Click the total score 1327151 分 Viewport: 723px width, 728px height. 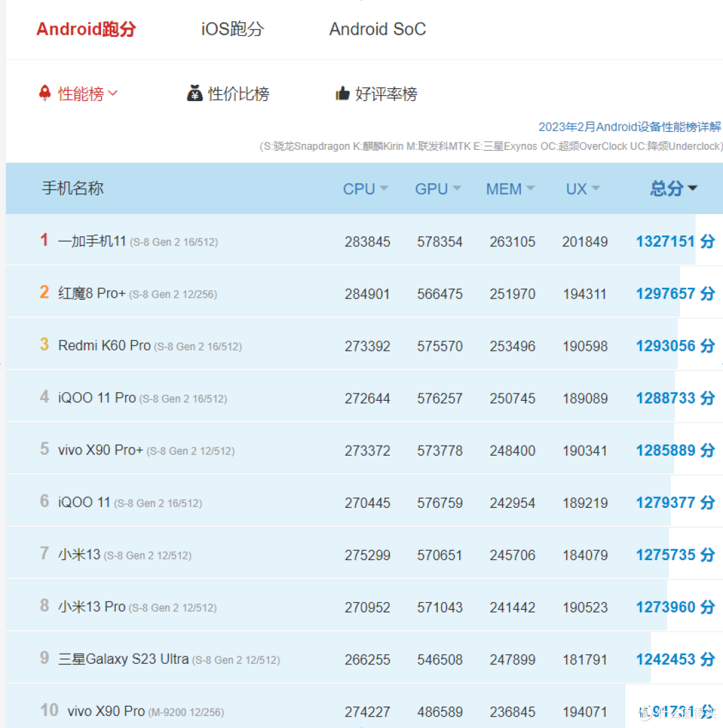click(x=675, y=242)
